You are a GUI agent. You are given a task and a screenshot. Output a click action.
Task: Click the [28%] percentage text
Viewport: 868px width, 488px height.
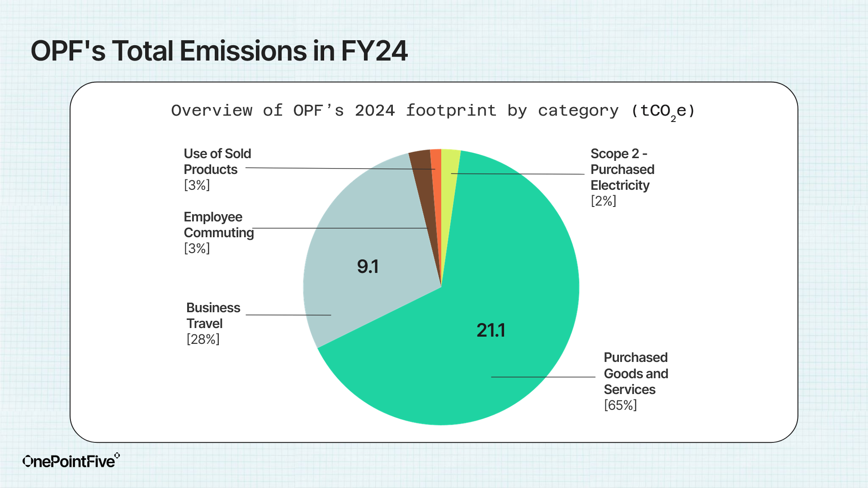pos(203,339)
